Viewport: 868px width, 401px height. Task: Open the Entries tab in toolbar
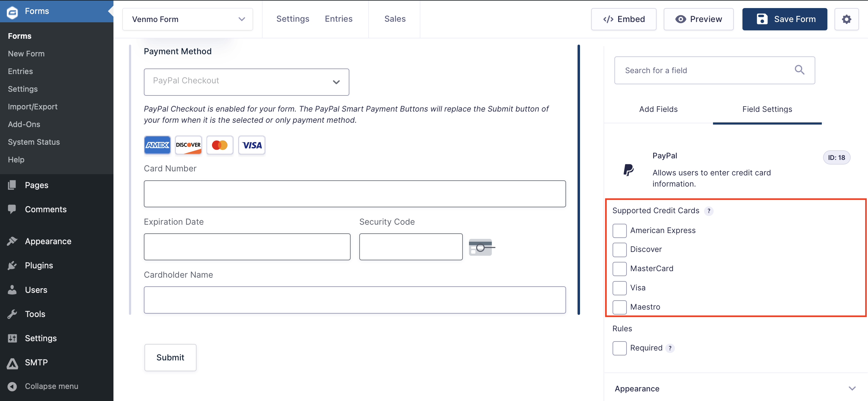click(338, 19)
